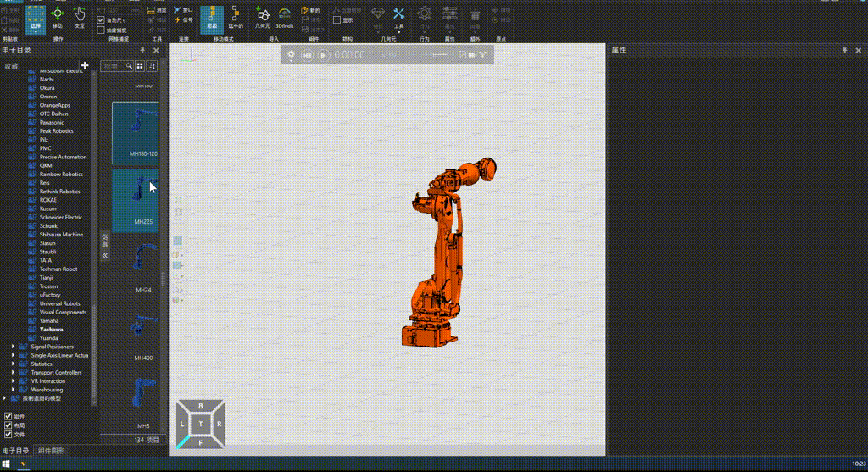Toggle the second grid snap checkbox
Viewport: 868px width, 472px height.
101,30
